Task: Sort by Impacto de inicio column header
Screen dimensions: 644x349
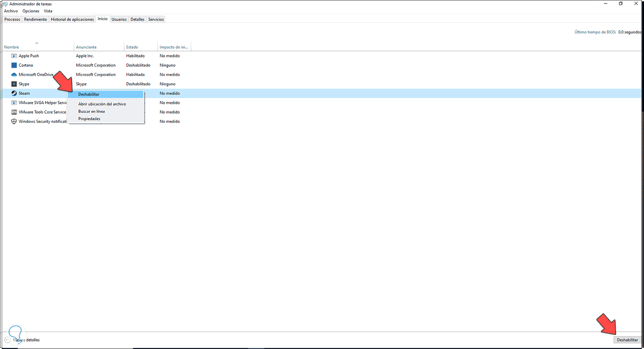Action: 174,47
